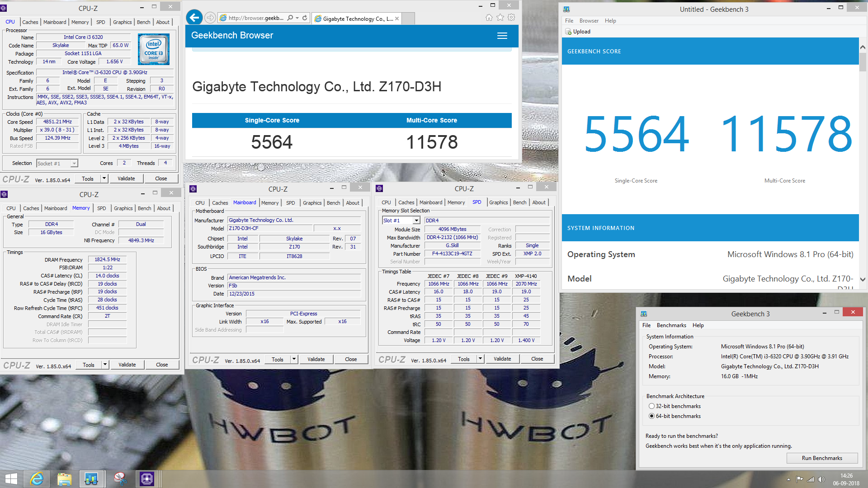
Task: Switch to Bench tab in top CPU-Z window
Action: pos(143,22)
